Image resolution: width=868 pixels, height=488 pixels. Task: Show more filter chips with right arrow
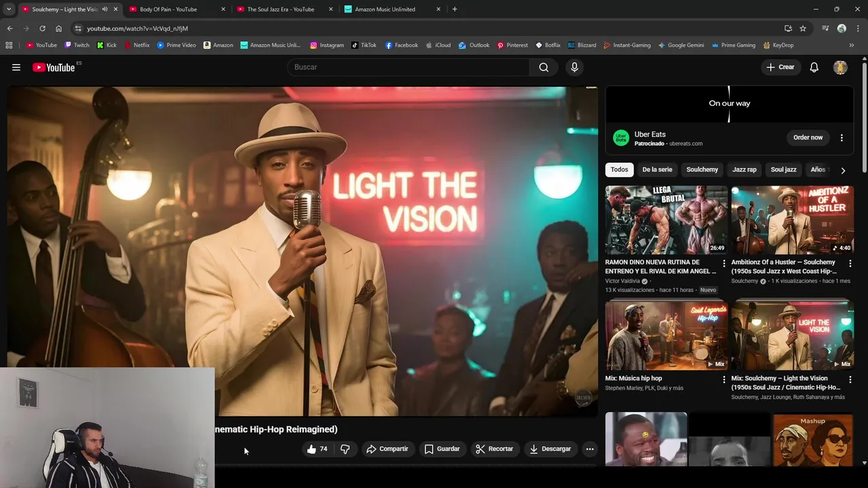pyautogui.click(x=843, y=170)
